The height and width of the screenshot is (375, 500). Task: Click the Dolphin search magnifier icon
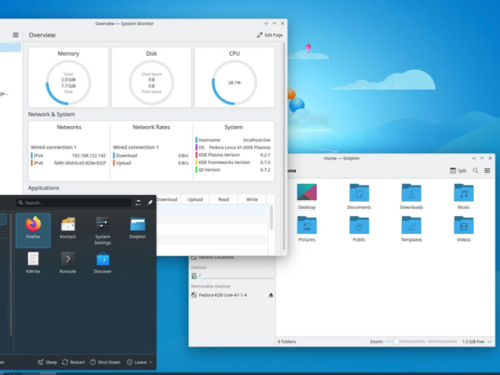(476, 171)
